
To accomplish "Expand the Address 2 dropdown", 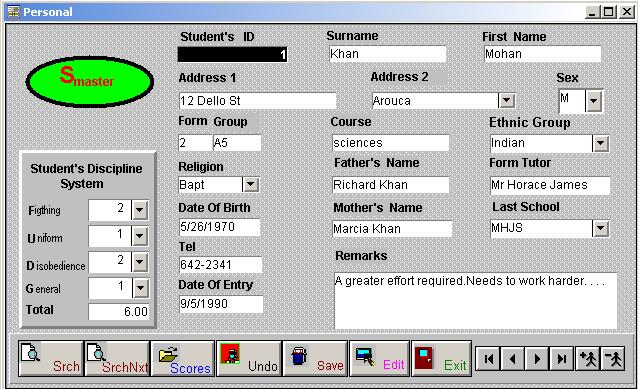I will pos(507,101).
